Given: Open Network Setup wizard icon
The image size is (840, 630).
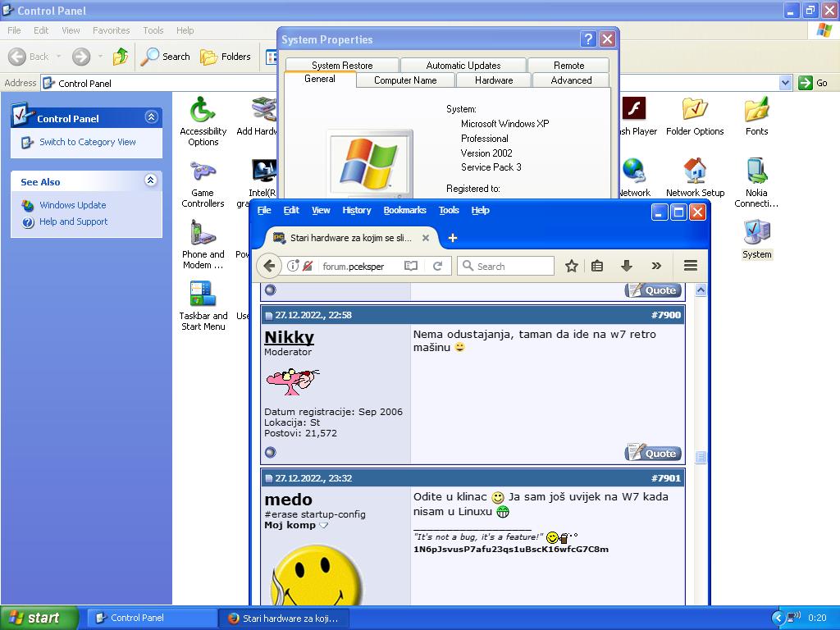Looking at the screenshot, I should pos(695,178).
